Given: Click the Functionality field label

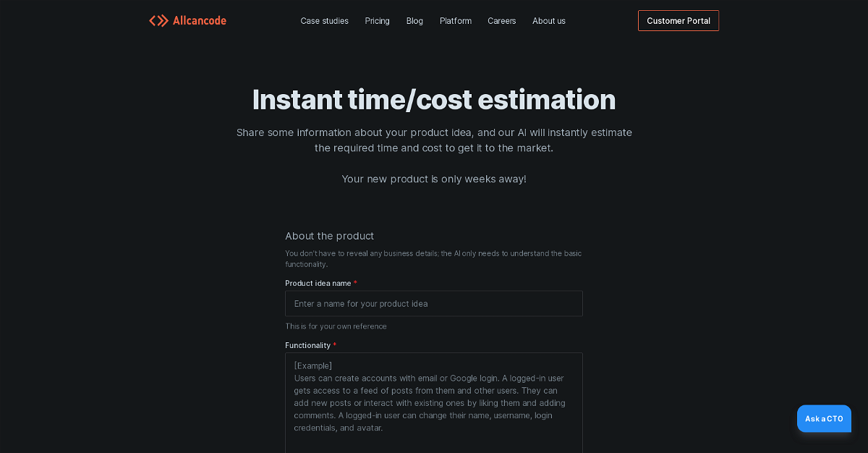Looking at the screenshot, I should pyautogui.click(x=308, y=346).
